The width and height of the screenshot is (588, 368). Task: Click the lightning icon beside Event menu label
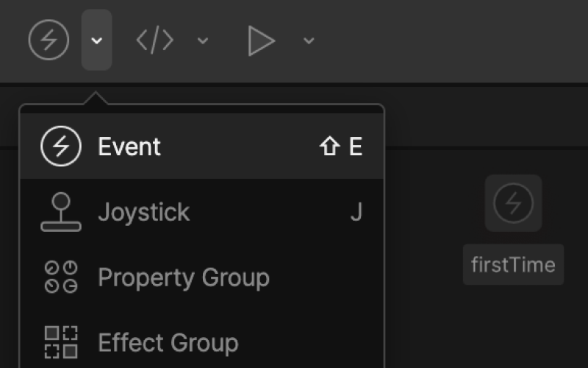[x=61, y=146]
